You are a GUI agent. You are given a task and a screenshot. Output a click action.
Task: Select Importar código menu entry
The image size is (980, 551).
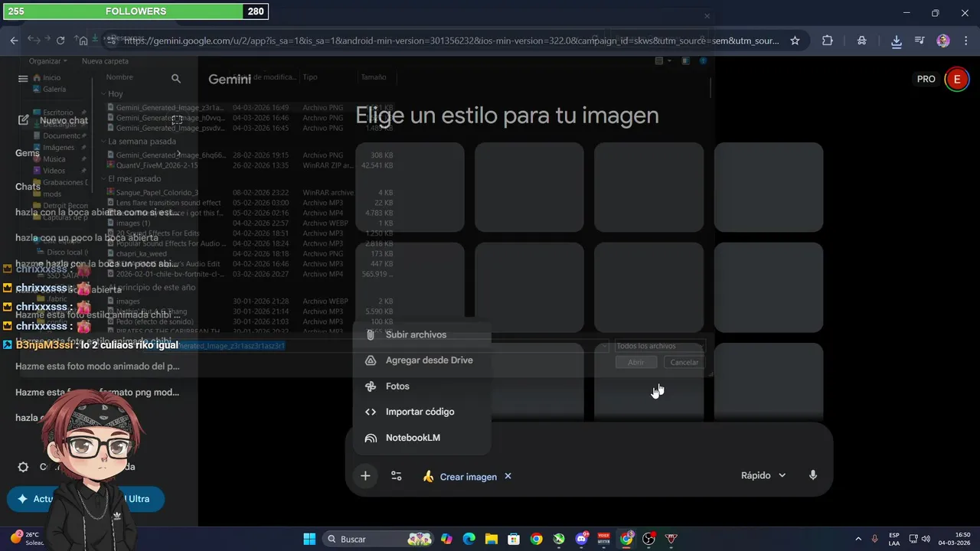(422, 412)
